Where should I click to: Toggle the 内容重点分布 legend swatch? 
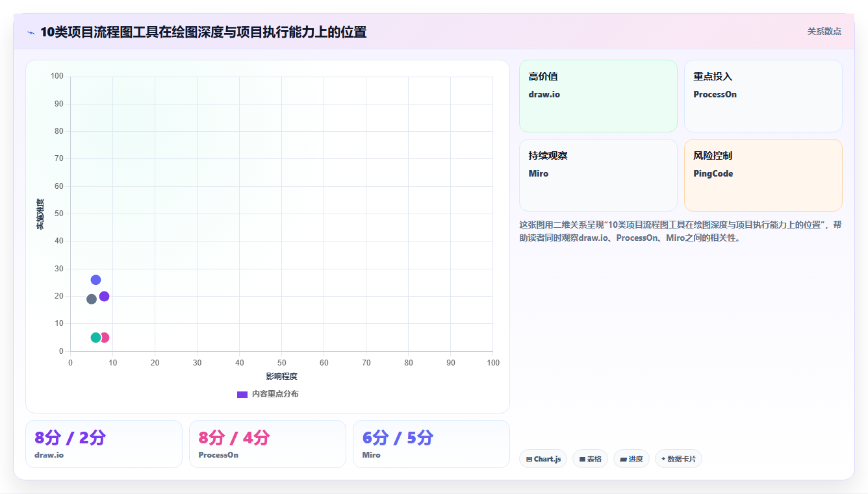point(242,394)
